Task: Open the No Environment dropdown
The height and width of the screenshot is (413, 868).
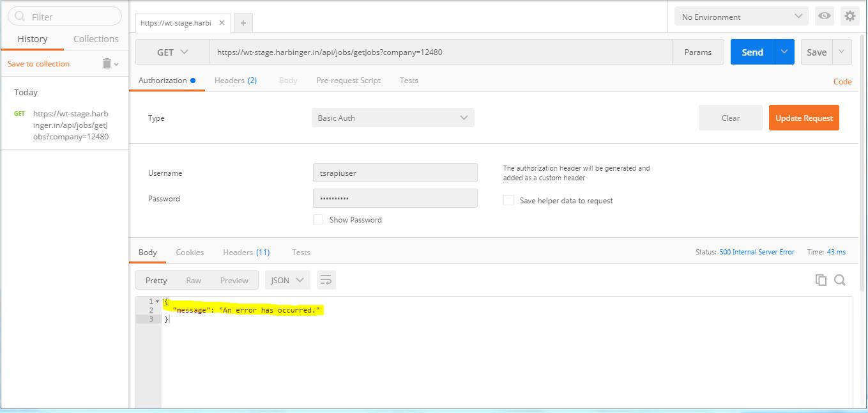Action: [741, 17]
